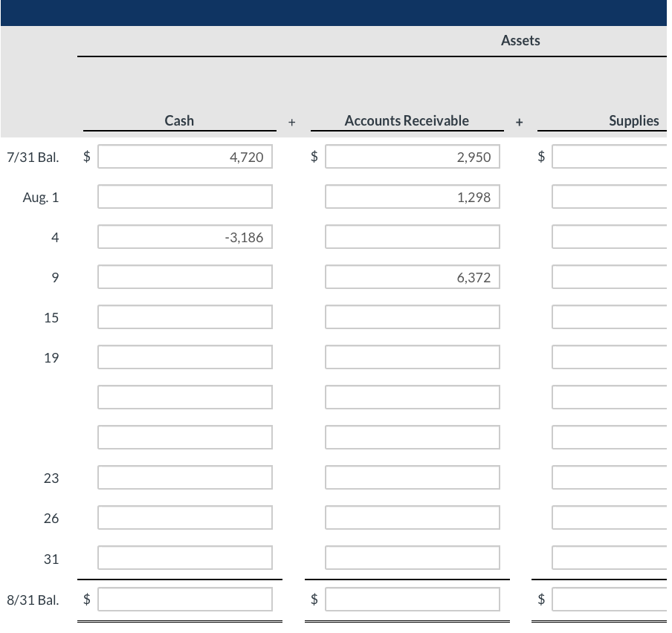Click the Accounts Receivable field showing 2,950
672x633 pixels.
(x=412, y=156)
